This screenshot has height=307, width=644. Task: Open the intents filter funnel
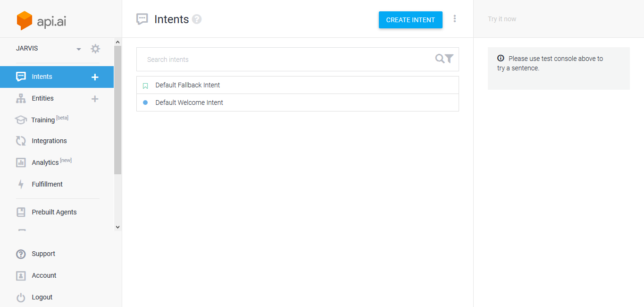click(x=449, y=59)
